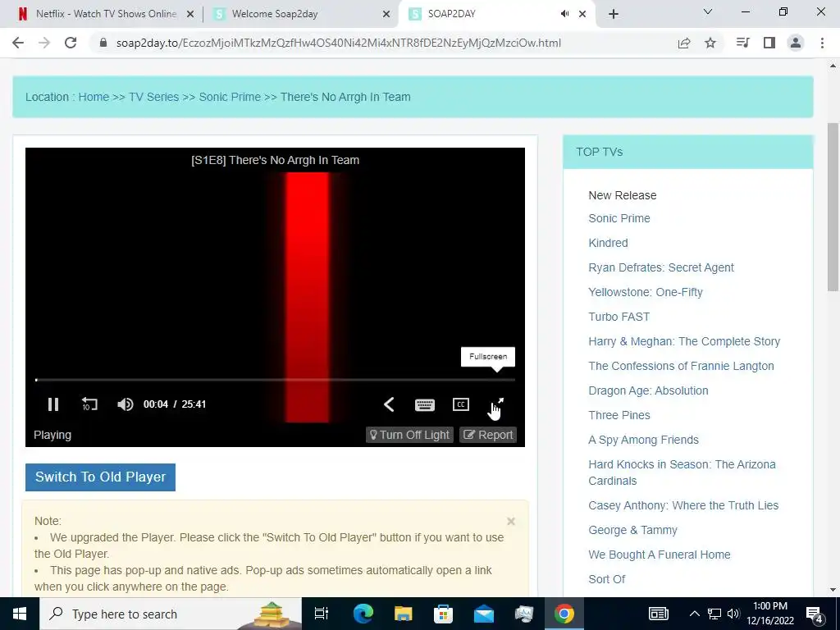Open Three Pines link
Screen dimensions: 840x630
tap(619, 415)
